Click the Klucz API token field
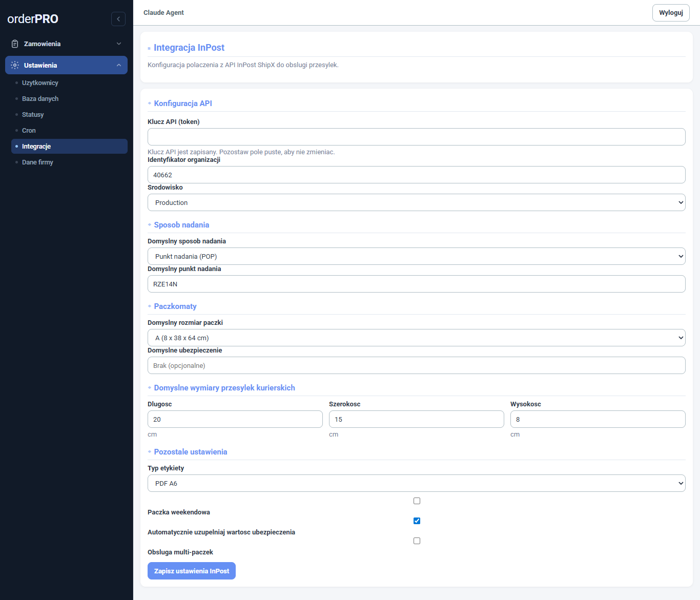 pyautogui.click(x=416, y=137)
